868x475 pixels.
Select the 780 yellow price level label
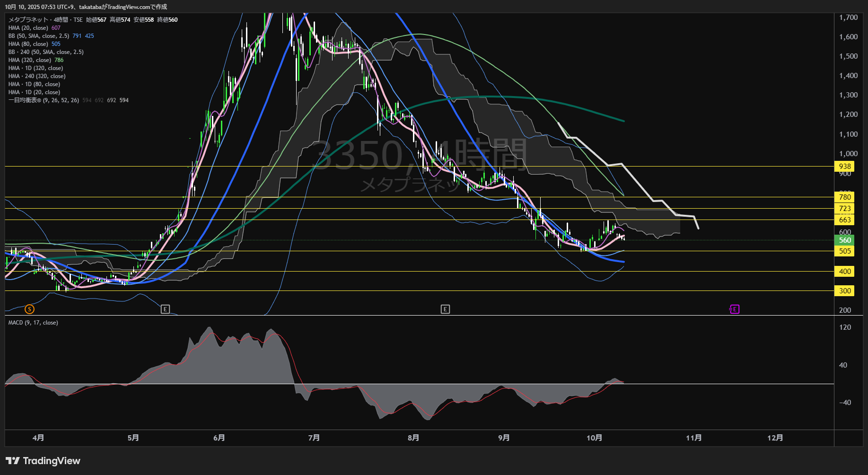pyautogui.click(x=845, y=197)
